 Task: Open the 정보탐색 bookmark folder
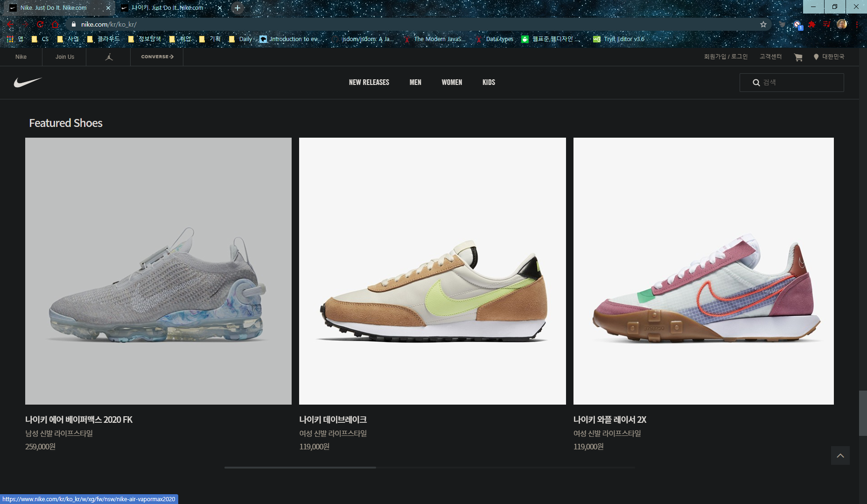[x=145, y=39]
